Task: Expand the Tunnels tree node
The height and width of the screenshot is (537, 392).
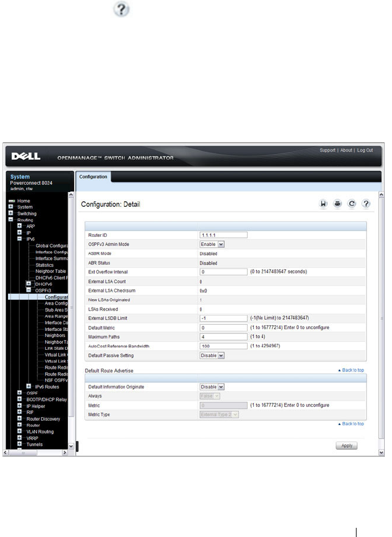Action: [20, 444]
